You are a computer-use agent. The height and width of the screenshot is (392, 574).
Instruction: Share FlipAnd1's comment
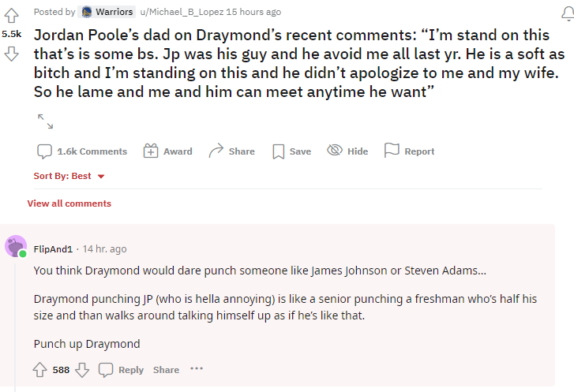coord(166,370)
